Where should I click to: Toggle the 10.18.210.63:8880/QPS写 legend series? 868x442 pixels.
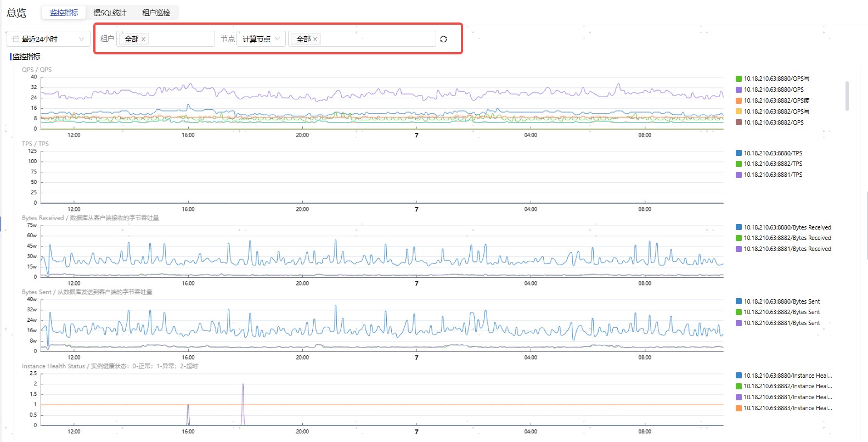pos(773,79)
